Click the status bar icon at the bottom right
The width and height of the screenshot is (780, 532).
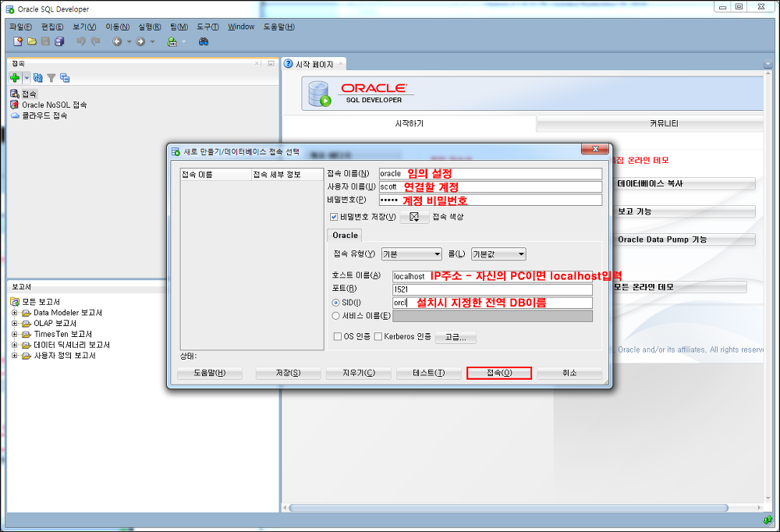pos(768,520)
